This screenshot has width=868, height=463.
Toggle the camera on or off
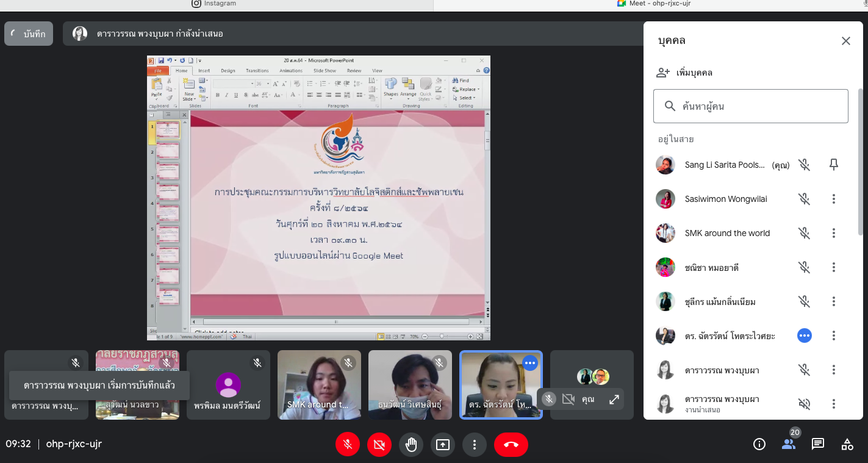pyautogui.click(x=379, y=445)
